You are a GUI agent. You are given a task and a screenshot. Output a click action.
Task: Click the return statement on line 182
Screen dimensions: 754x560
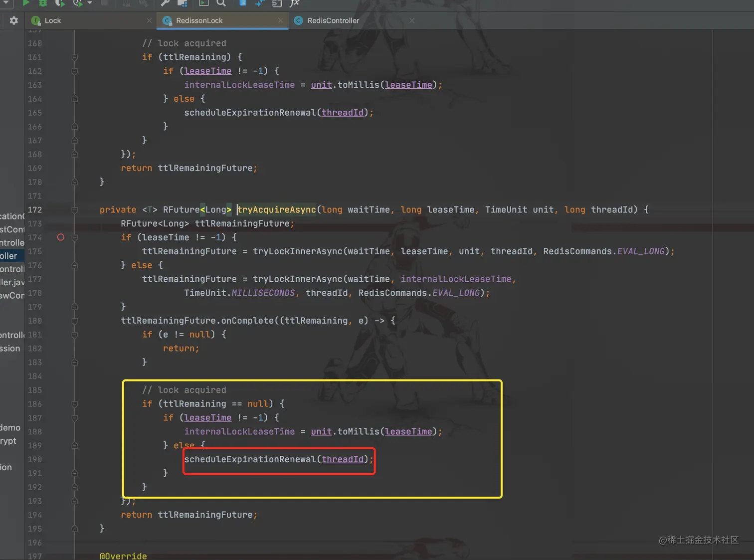tap(181, 349)
